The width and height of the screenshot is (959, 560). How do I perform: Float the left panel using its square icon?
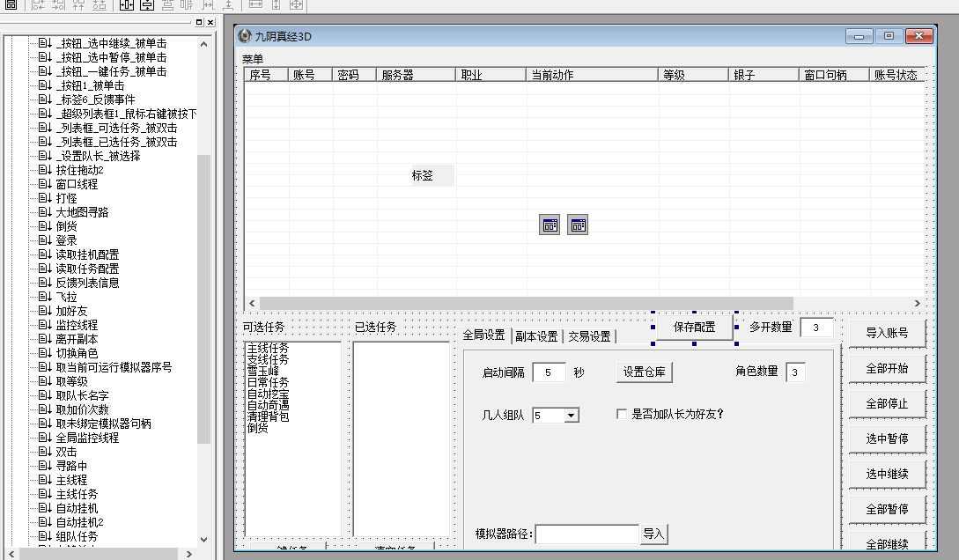pyautogui.click(x=199, y=22)
